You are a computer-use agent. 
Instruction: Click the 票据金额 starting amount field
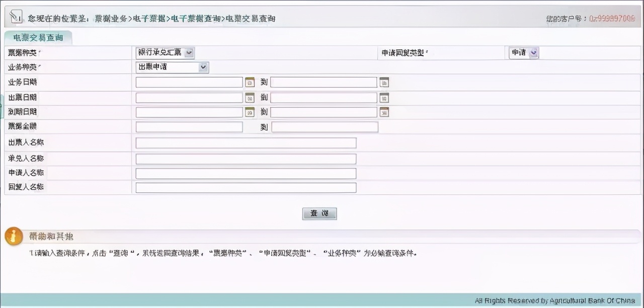pyautogui.click(x=189, y=127)
